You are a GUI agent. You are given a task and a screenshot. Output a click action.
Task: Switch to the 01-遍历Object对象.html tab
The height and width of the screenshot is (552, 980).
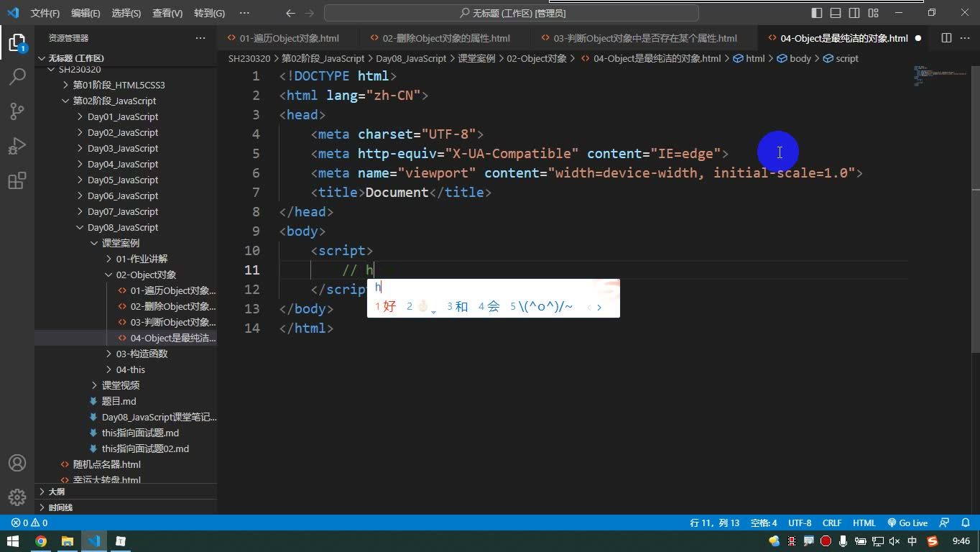click(288, 38)
